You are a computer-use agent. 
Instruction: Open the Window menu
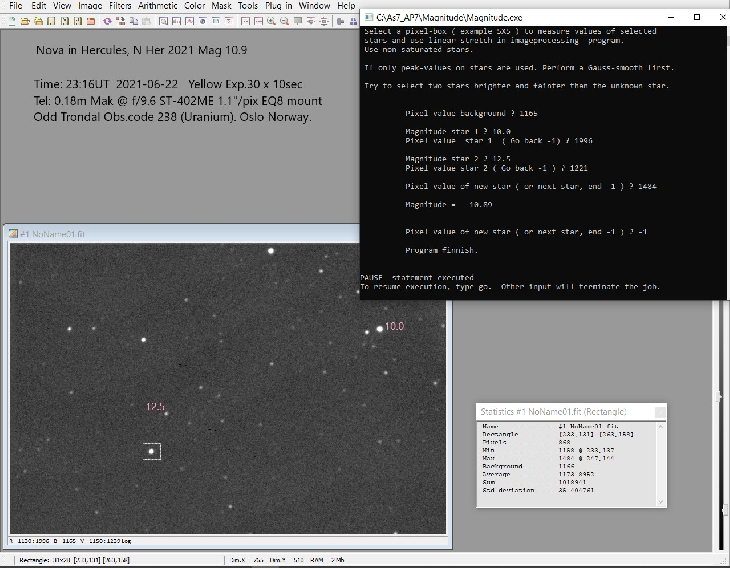pyautogui.click(x=315, y=6)
